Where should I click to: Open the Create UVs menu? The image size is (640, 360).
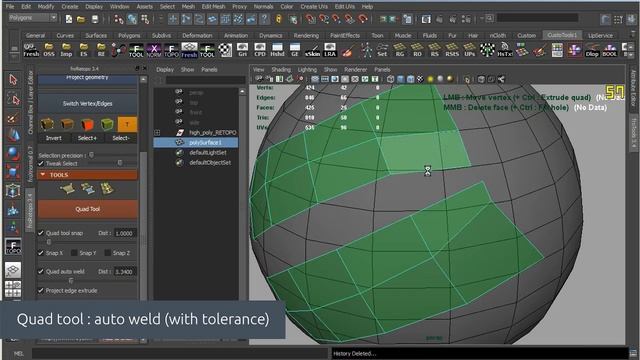point(314,7)
